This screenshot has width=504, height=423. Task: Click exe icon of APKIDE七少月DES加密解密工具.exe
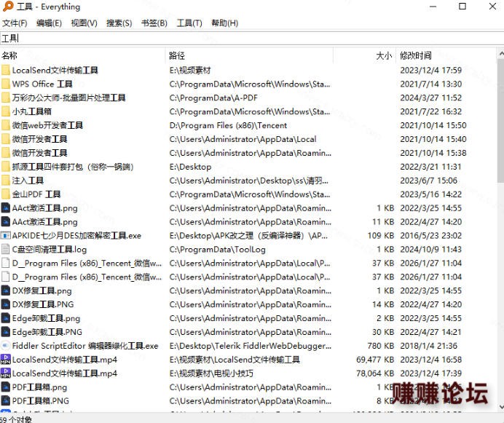click(6, 236)
